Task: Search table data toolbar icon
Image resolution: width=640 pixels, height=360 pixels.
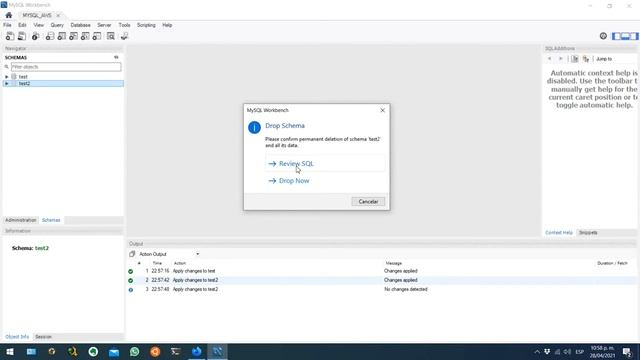Action: (x=111, y=36)
